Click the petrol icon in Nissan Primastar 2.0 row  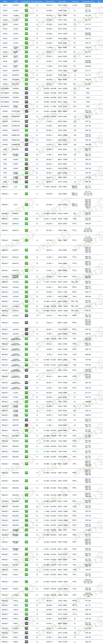(x=26, y=135)
